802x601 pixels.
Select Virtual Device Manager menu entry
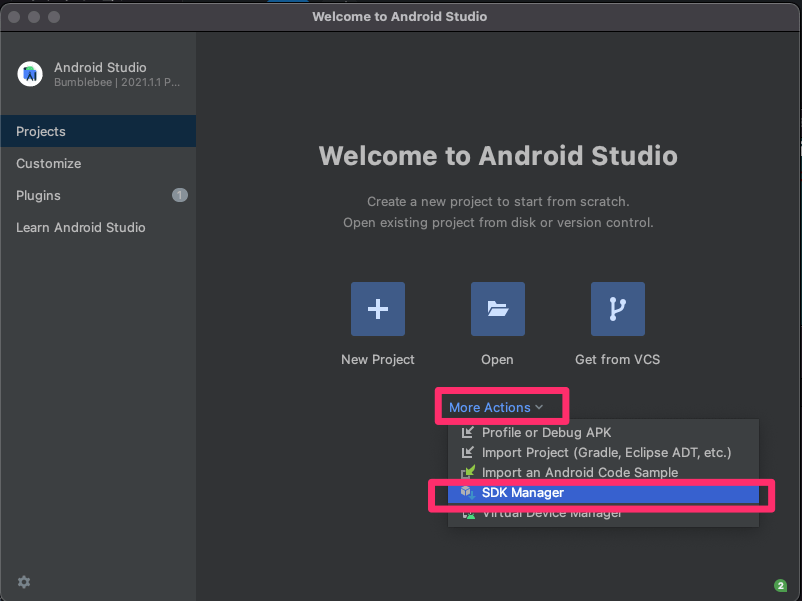click(x=603, y=514)
